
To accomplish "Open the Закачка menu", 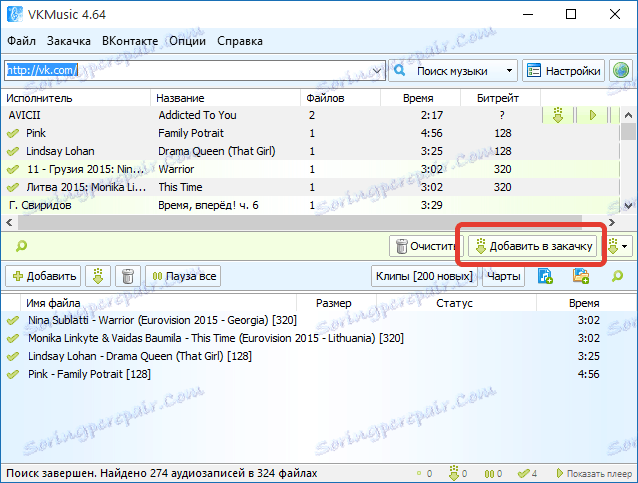I will (x=69, y=41).
